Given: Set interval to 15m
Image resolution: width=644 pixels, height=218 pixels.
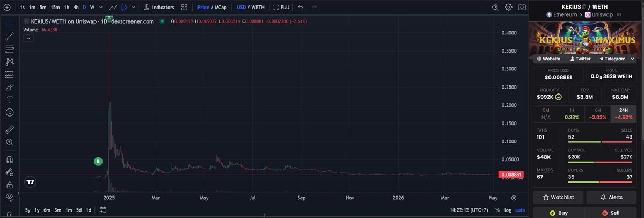Looking at the screenshot, I should click(55, 8).
